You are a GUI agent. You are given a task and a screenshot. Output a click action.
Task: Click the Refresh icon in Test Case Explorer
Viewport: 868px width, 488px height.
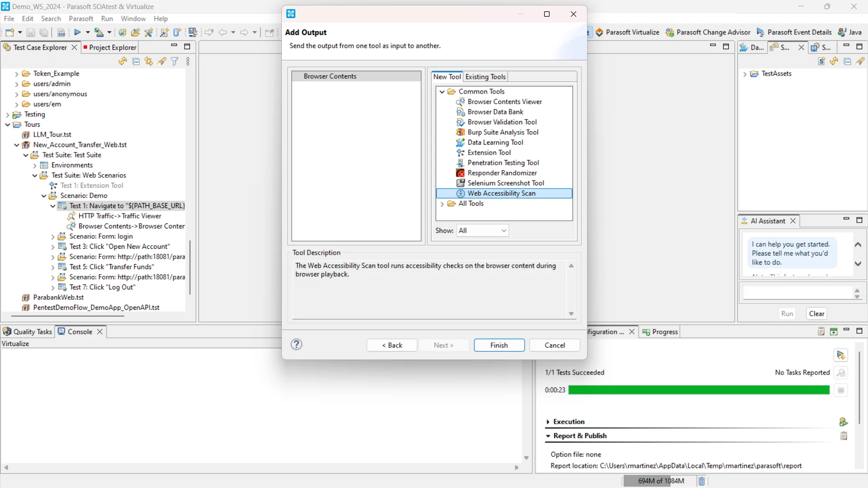[123, 61]
